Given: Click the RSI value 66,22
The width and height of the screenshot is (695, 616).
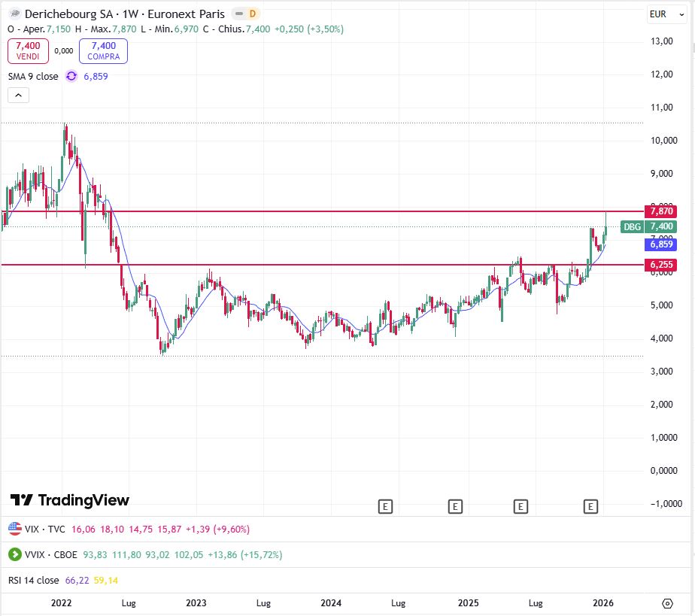Looking at the screenshot, I should tap(77, 581).
